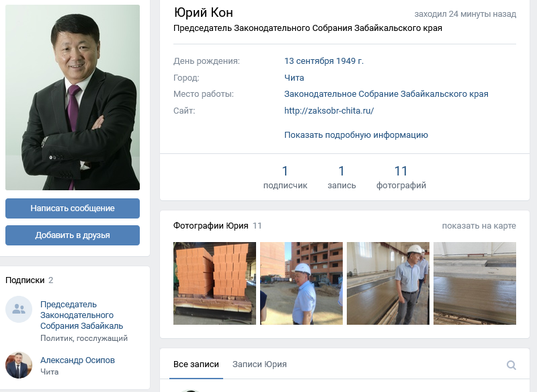The width and height of the screenshot is (537, 392).
Task: Switch to the Записи Юрия tab
Action: click(x=259, y=364)
